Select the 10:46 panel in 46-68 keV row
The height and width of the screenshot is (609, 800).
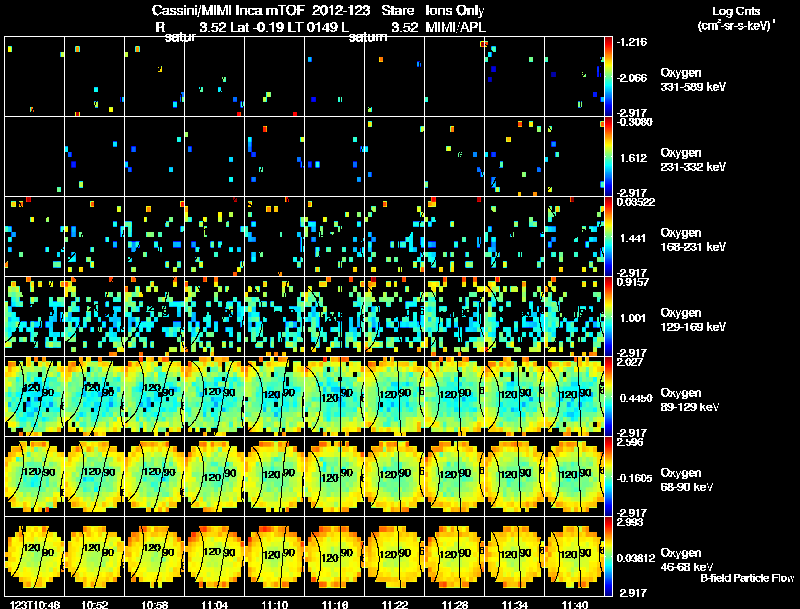pyautogui.click(x=35, y=556)
